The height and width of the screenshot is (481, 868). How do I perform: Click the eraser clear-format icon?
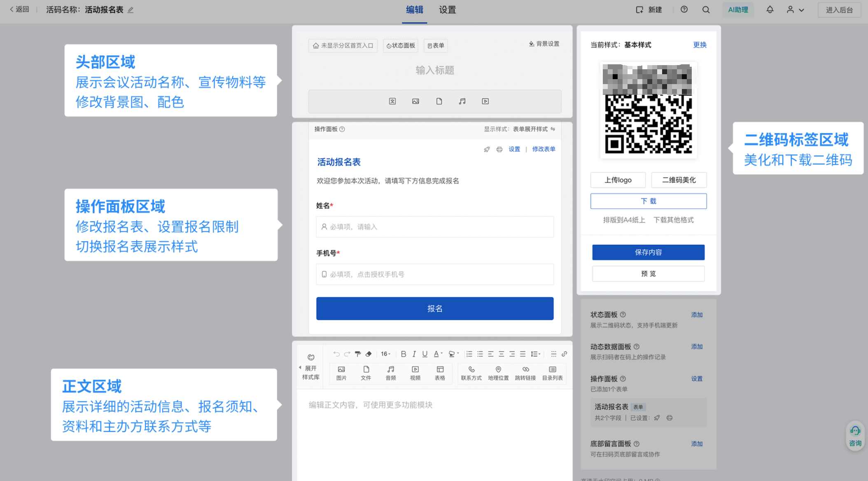pyautogui.click(x=369, y=354)
